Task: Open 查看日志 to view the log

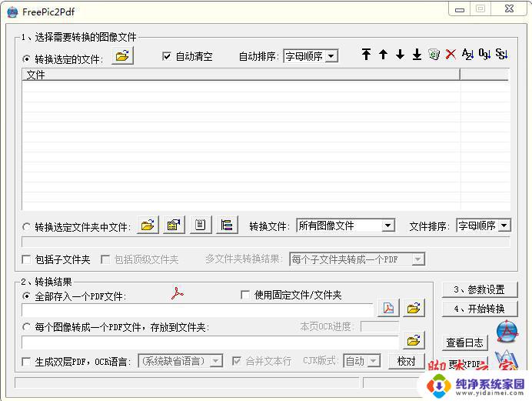Action: point(465,343)
